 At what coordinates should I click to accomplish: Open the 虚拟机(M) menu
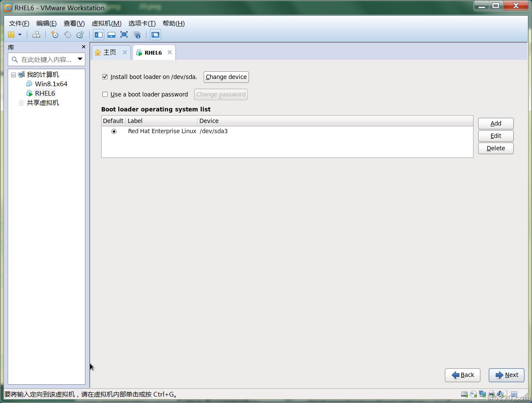coord(107,23)
